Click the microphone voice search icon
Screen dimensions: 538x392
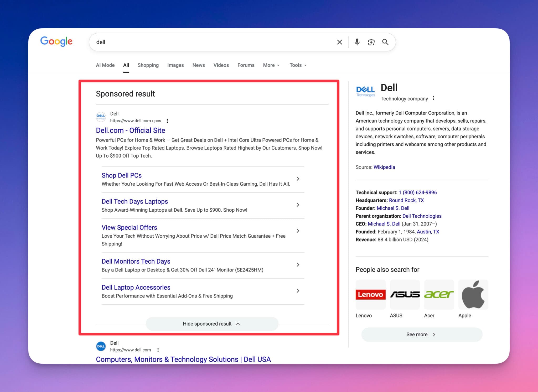(357, 42)
